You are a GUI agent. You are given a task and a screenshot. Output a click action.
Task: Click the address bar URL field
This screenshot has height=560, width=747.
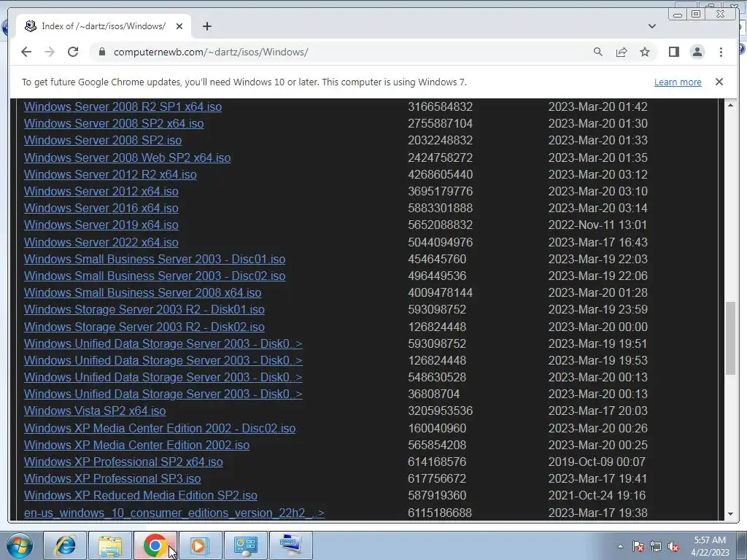348,52
